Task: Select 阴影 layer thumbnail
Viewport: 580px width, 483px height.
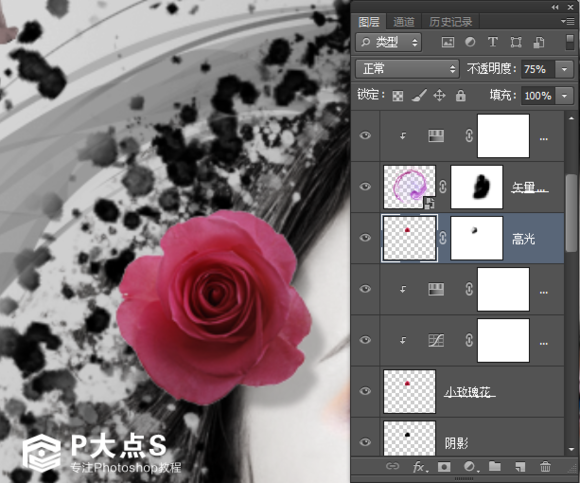Action: [409, 439]
